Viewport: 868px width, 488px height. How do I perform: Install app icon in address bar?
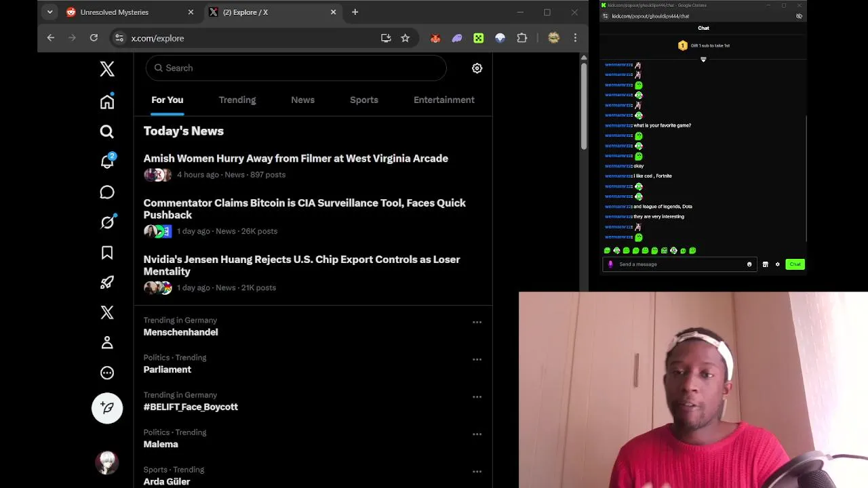pyautogui.click(x=386, y=38)
